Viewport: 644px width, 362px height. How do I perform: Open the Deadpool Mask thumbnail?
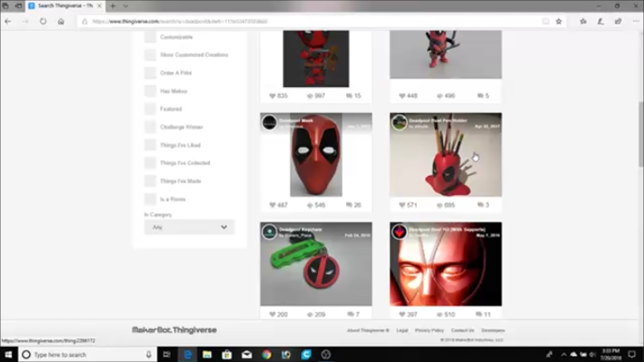click(x=316, y=155)
